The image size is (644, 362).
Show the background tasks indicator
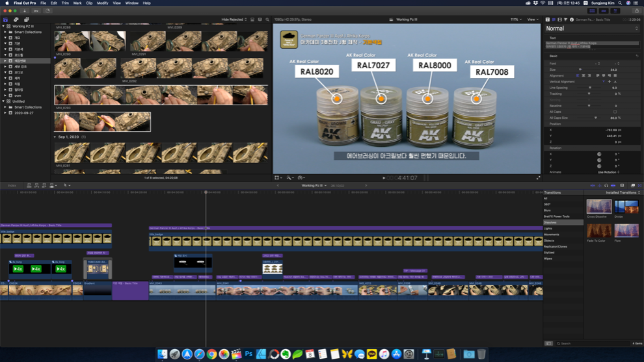tap(47, 10)
